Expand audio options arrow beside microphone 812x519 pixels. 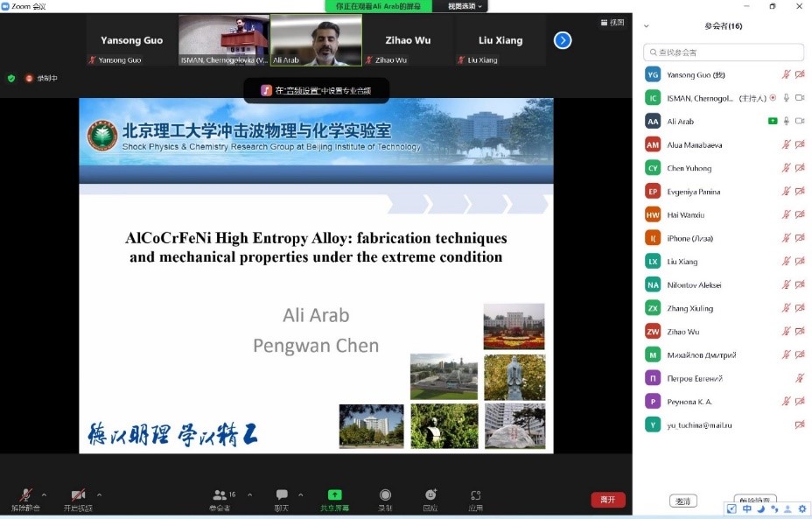pos(45,494)
